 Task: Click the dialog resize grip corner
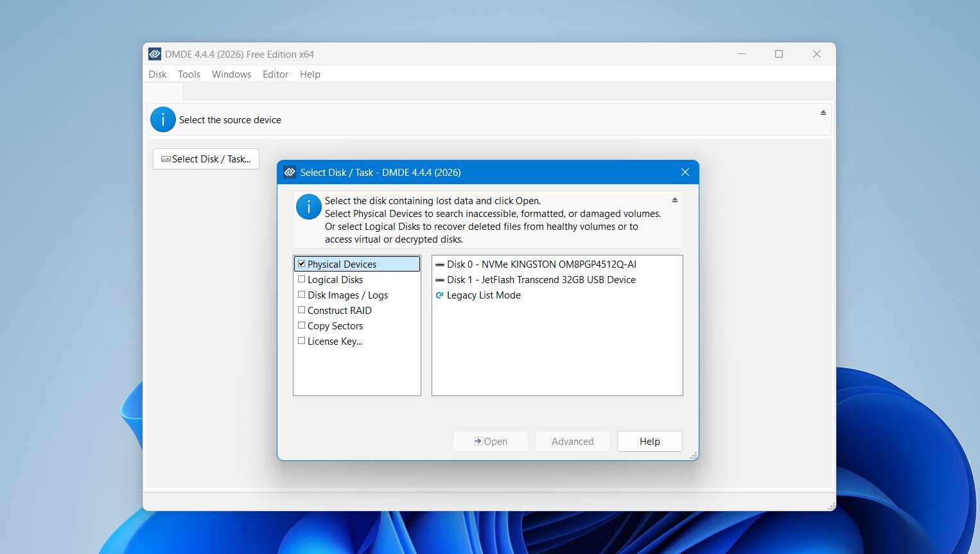pos(694,455)
